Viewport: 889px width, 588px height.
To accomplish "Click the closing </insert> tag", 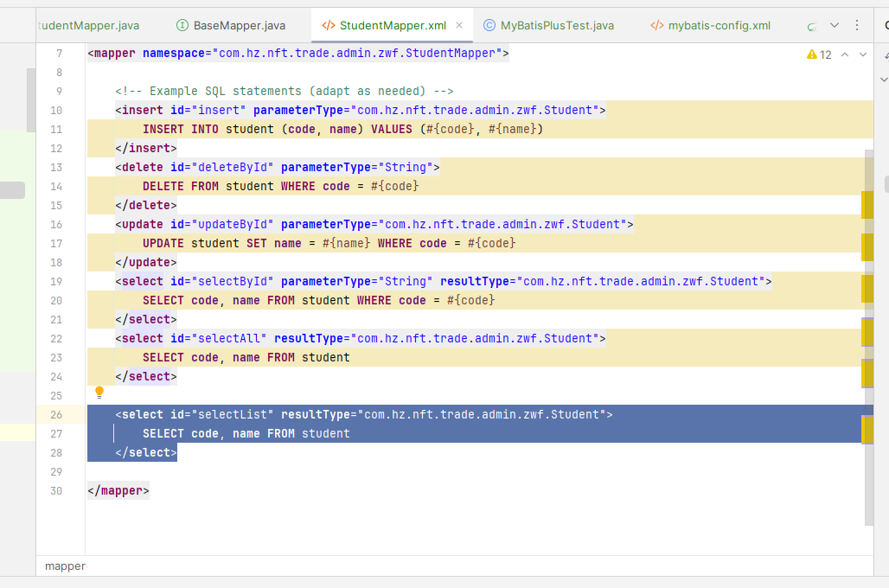I will click(146, 148).
